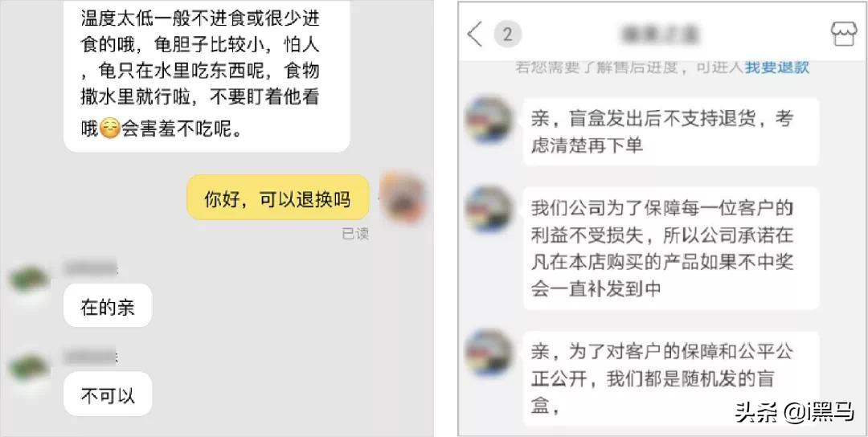Tap the back arrow in chat header

click(475, 35)
